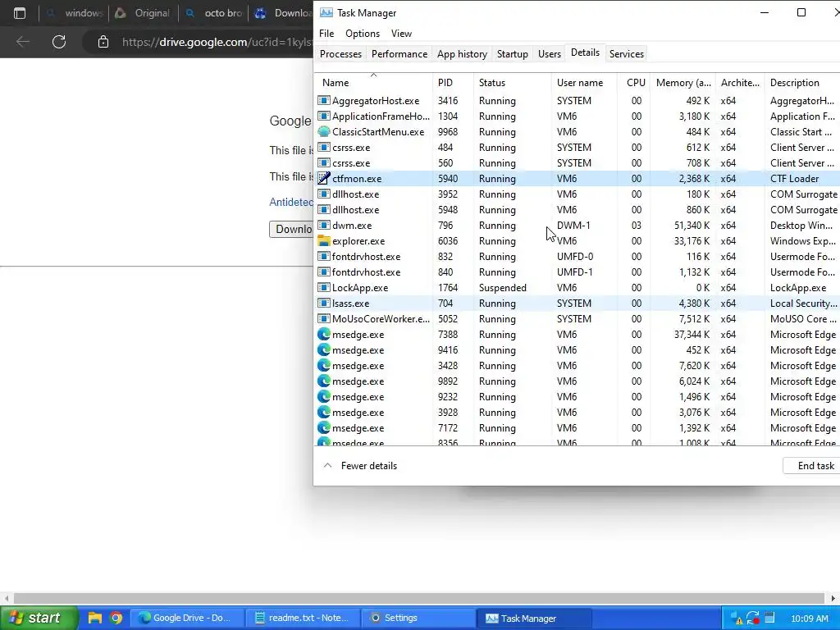Collapse Task Manager with Fewer details
The height and width of the screenshot is (630, 840).
click(x=360, y=466)
